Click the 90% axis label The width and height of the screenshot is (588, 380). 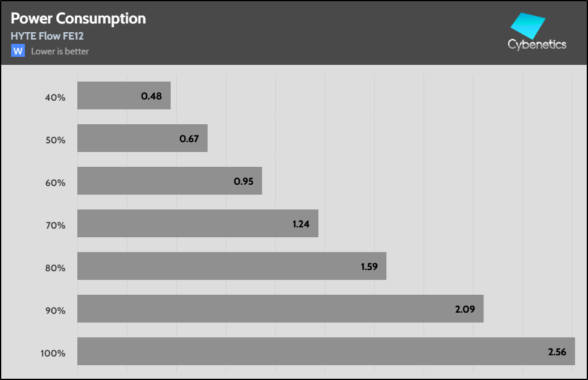[x=55, y=311]
